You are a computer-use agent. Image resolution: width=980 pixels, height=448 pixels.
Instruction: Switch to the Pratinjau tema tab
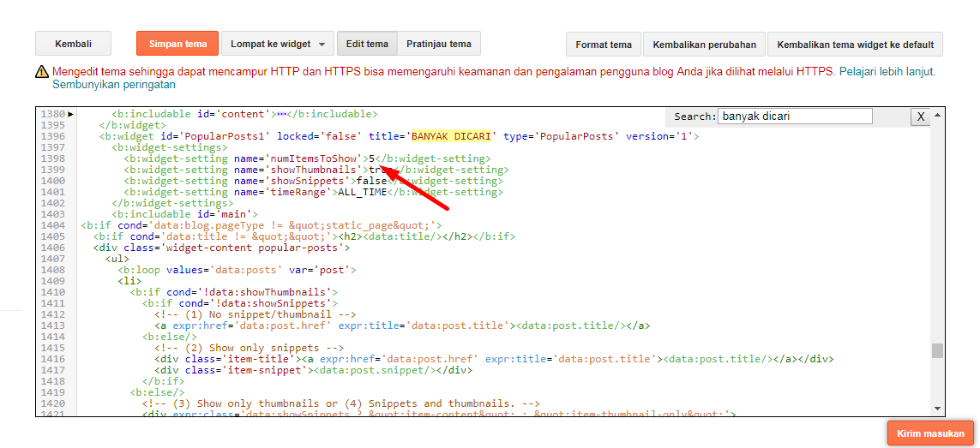click(x=439, y=44)
